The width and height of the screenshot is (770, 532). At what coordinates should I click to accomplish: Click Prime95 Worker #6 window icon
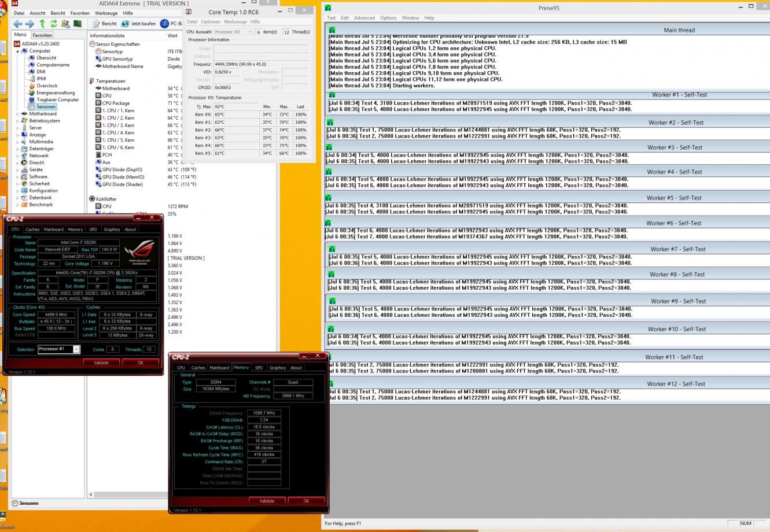coord(329,223)
